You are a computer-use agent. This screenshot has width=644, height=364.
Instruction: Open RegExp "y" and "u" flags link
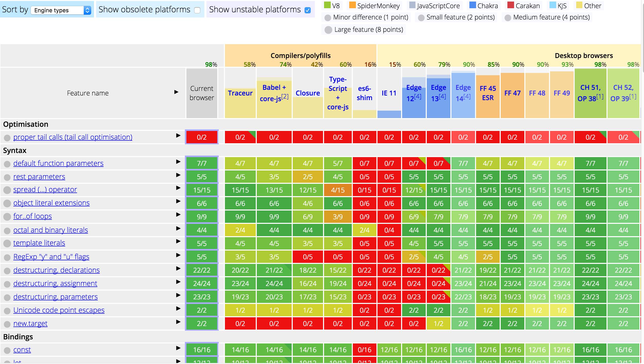pyautogui.click(x=51, y=257)
